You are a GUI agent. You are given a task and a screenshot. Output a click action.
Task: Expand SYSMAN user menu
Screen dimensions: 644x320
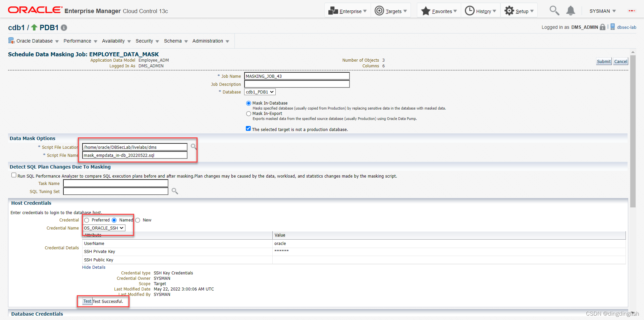603,11
